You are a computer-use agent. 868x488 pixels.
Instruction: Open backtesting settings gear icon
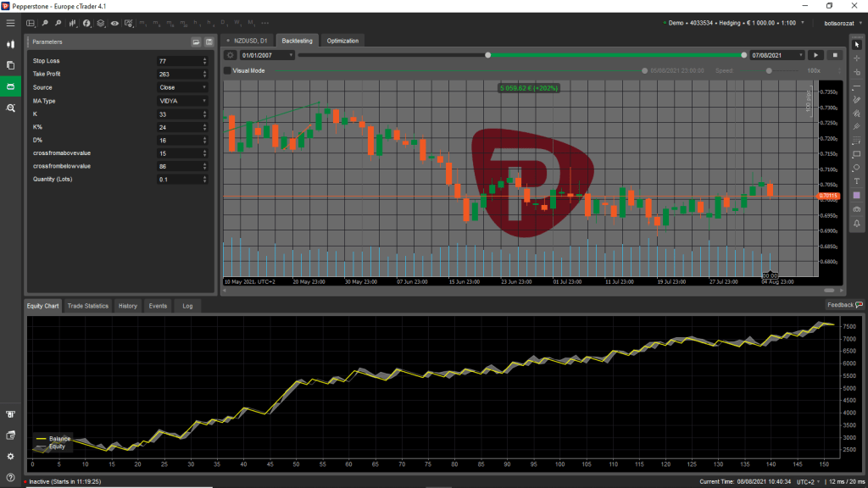[230, 55]
